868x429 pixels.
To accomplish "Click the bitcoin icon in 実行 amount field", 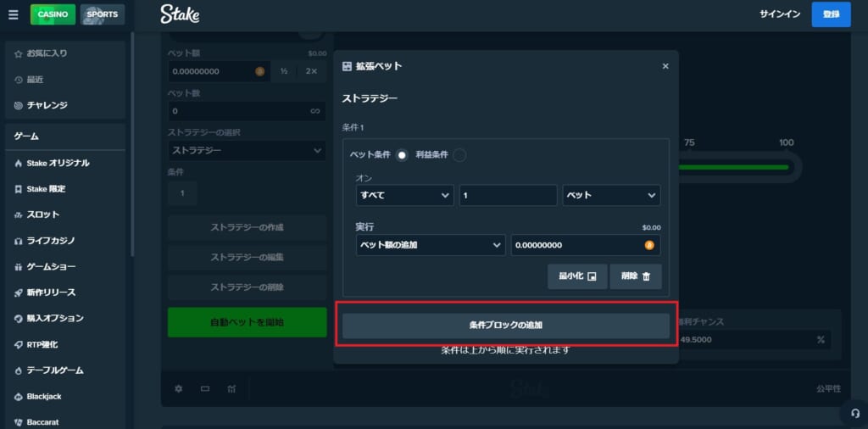I will (x=649, y=245).
